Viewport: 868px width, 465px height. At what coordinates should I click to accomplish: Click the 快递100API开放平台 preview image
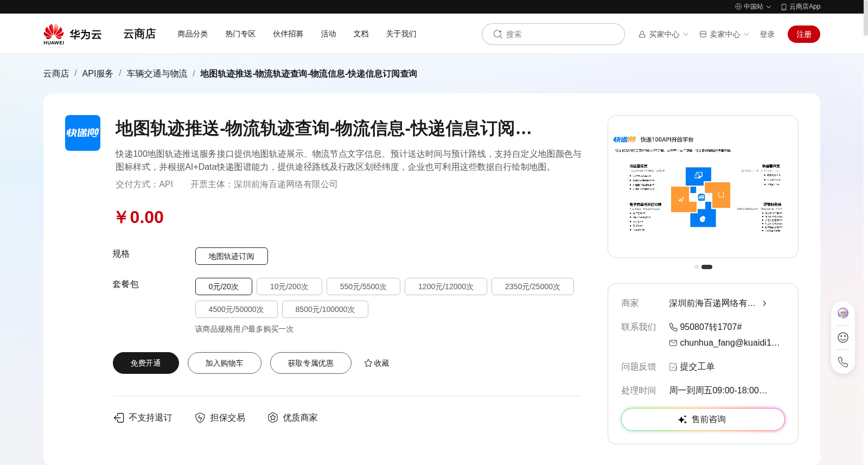point(703,187)
